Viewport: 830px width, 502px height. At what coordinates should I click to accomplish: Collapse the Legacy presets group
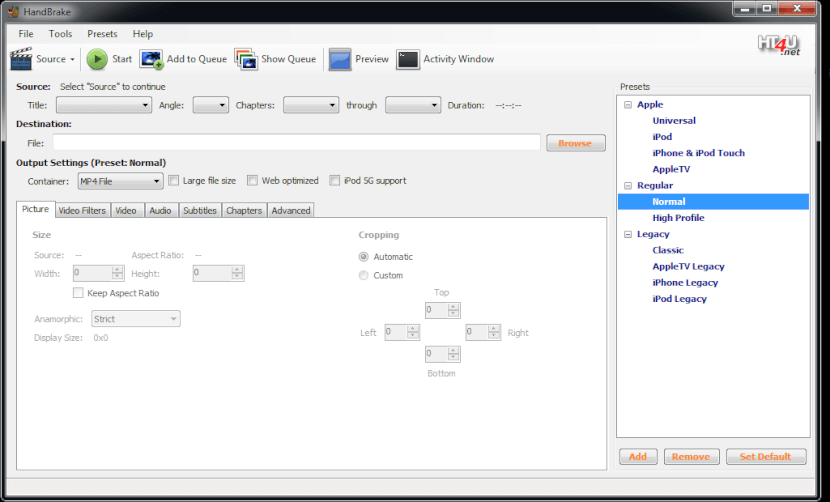(628, 235)
